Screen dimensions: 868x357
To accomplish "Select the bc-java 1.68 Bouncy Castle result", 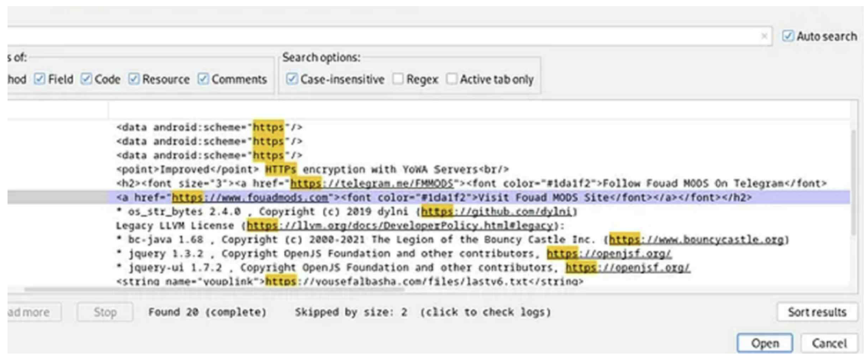I will pyautogui.click(x=452, y=239).
